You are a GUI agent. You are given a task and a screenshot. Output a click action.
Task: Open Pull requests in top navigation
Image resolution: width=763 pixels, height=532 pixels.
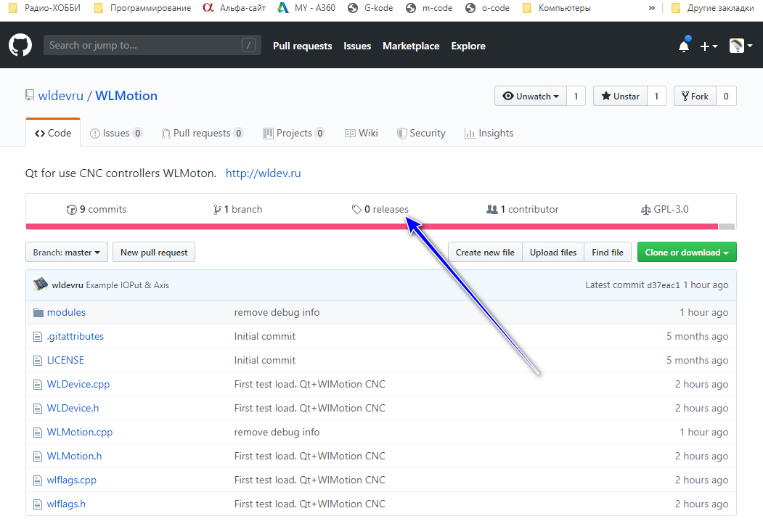tap(302, 46)
